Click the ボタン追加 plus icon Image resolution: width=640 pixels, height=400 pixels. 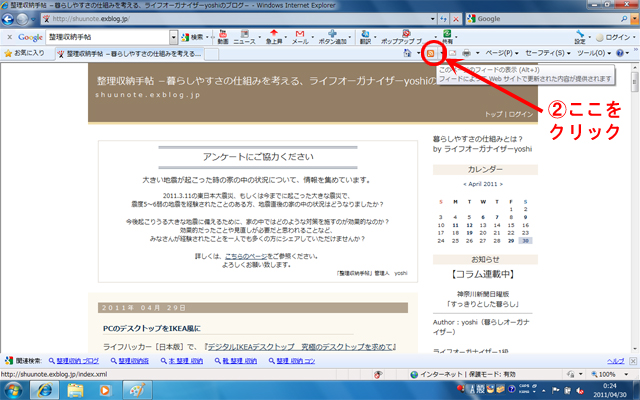[332, 37]
